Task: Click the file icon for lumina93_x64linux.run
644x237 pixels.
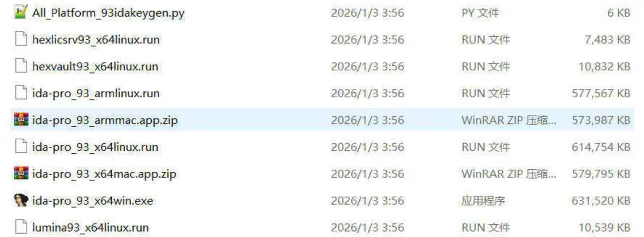Action: pyautogui.click(x=20, y=227)
